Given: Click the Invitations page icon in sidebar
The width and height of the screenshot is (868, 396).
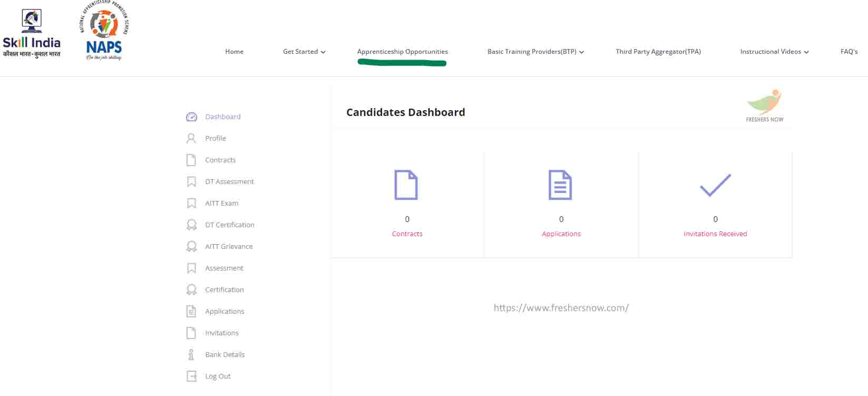Looking at the screenshot, I should [x=191, y=333].
